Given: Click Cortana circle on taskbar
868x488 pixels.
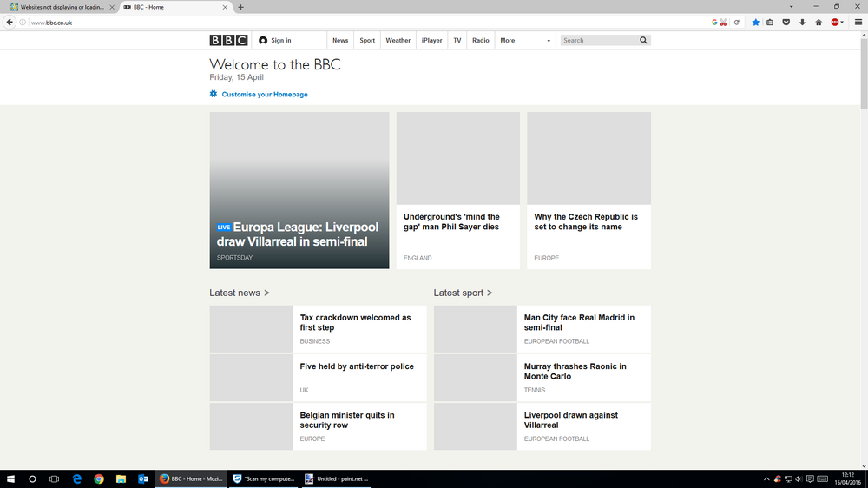Looking at the screenshot, I should pyautogui.click(x=32, y=479).
